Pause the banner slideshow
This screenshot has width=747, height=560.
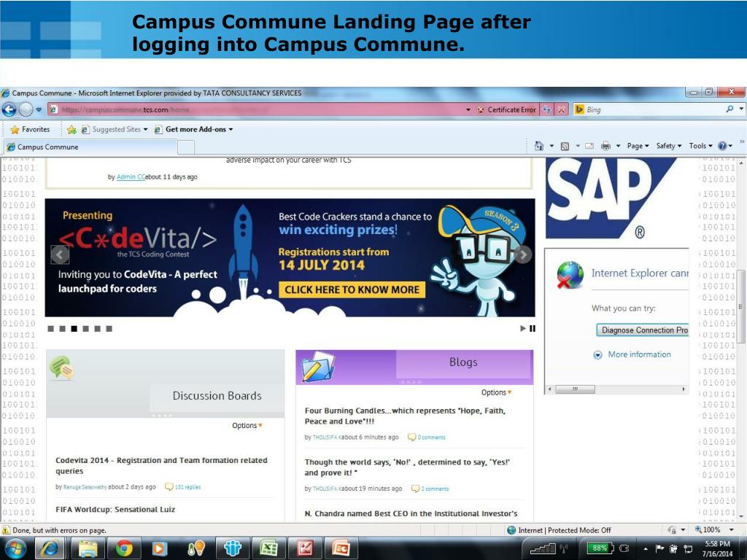point(532,328)
